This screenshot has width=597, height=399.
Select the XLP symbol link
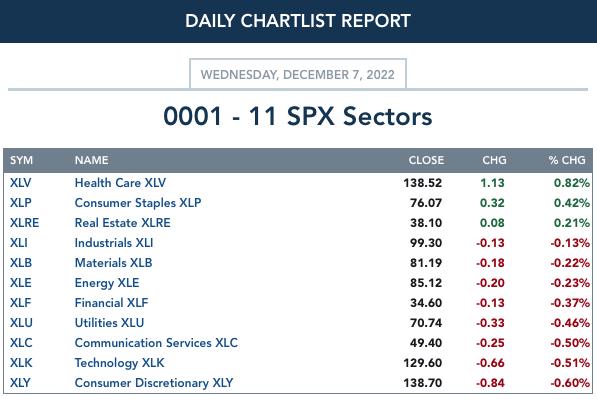[21, 203]
